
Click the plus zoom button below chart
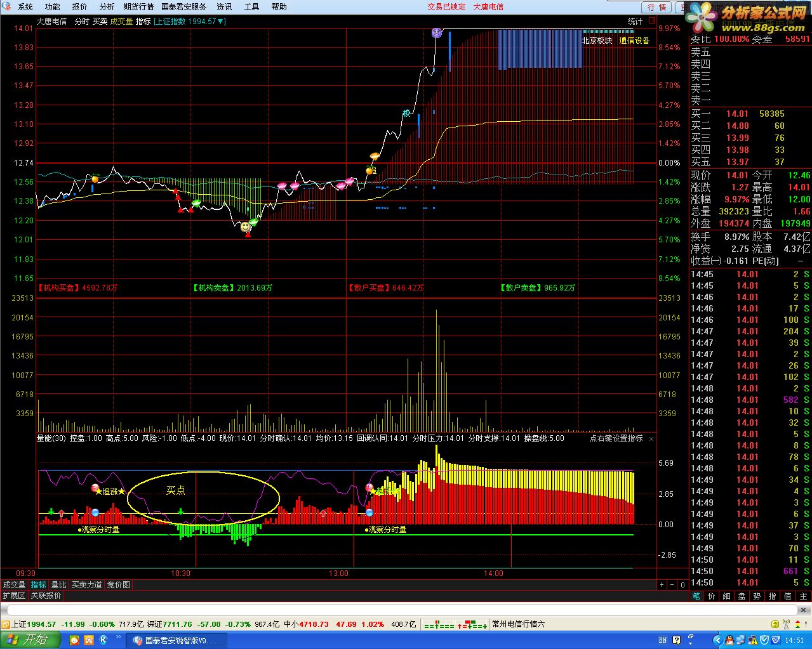[662, 585]
